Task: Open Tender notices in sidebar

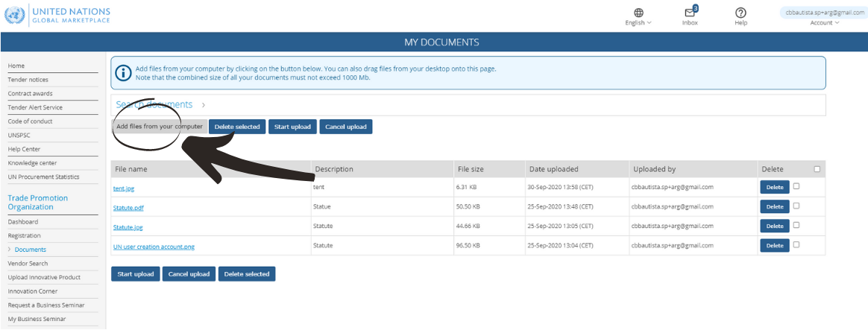Action: (x=28, y=80)
